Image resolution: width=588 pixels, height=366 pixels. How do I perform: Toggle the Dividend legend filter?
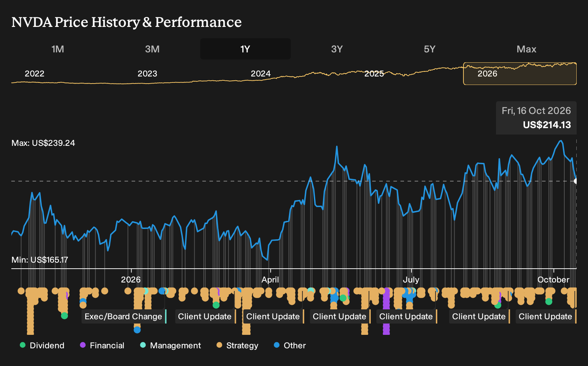(42, 345)
